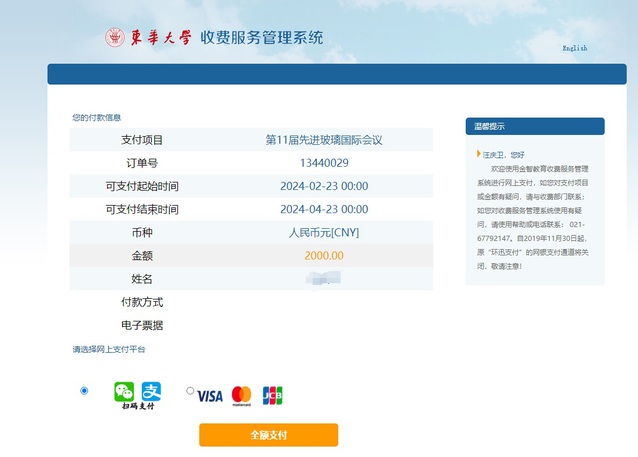Click the orange arrow beside the user greeting
638x457 pixels.
pos(479,154)
